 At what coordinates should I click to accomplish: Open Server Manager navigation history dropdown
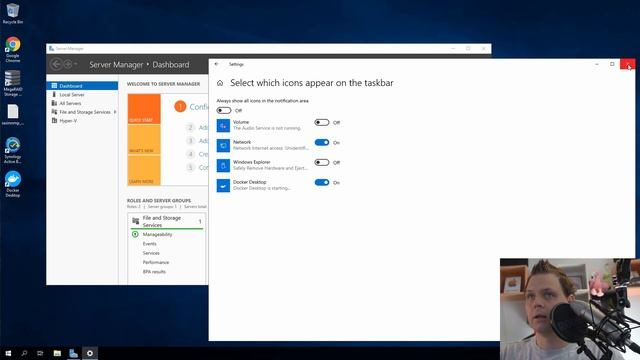(x=76, y=64)
